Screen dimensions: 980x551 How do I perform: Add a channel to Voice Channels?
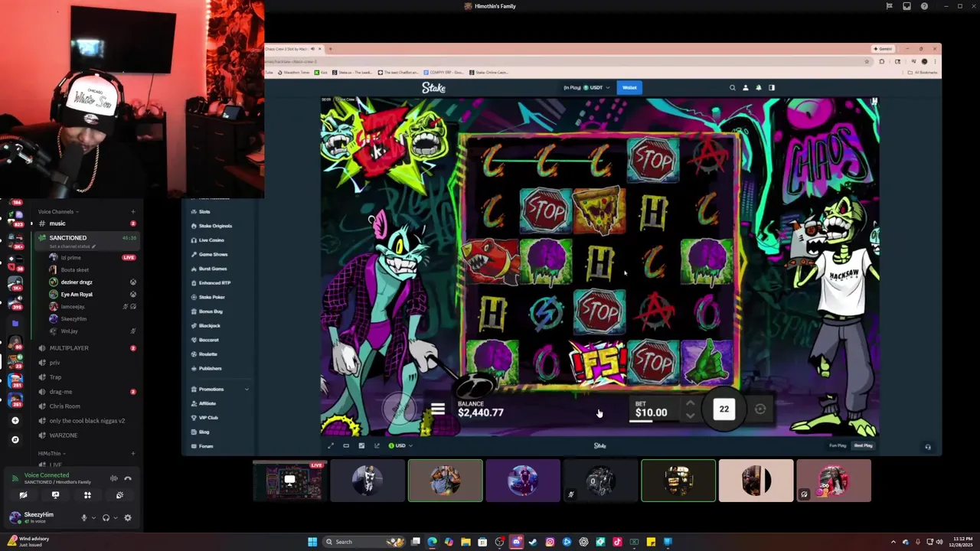[133, 211]
